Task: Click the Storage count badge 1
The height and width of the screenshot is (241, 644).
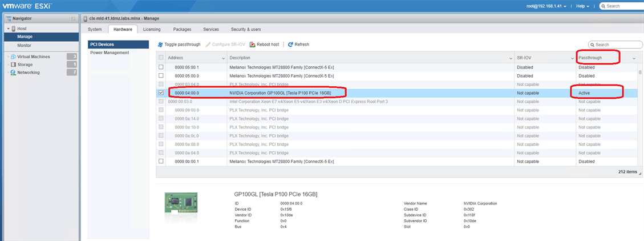Action: [72, 65]
